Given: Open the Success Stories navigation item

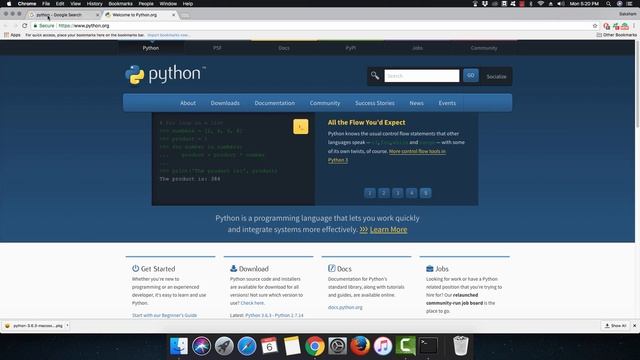Looking at the screenshot, I should [x=375, y=103].
